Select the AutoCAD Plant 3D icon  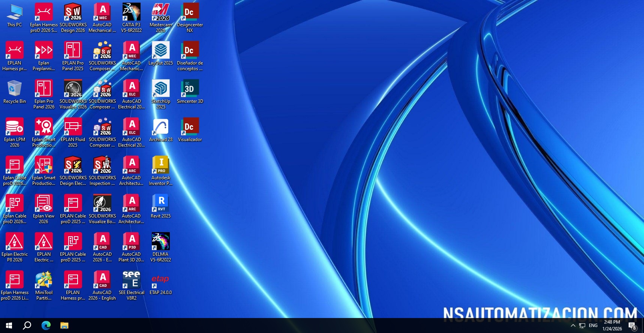pos(132,247)
